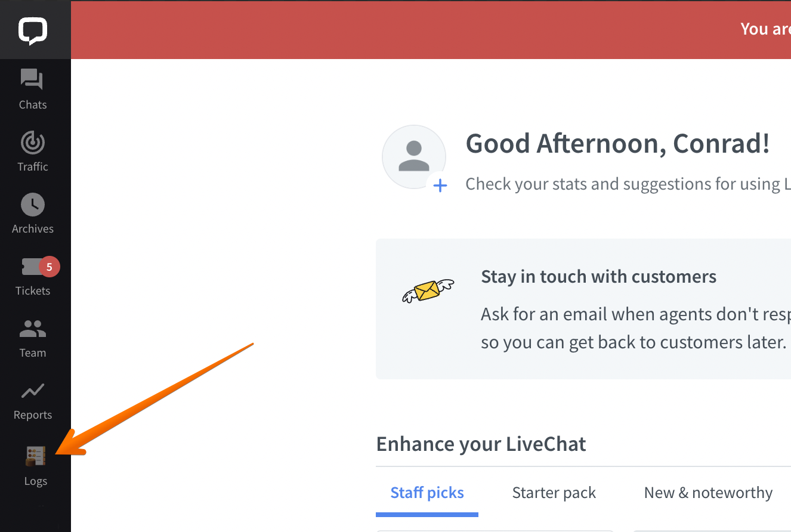Switch to the Starter pack tab
791x532 pixels.
click(x=554, y=493)
